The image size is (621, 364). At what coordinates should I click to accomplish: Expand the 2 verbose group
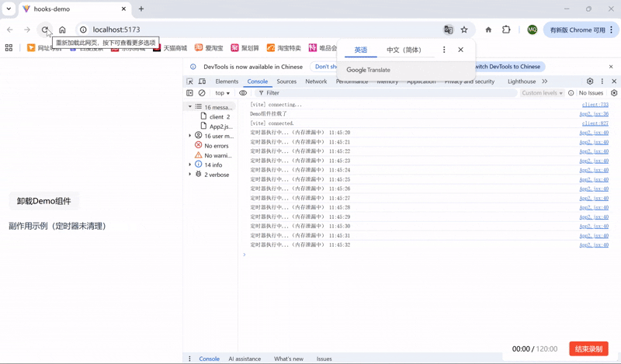(189, 175)
